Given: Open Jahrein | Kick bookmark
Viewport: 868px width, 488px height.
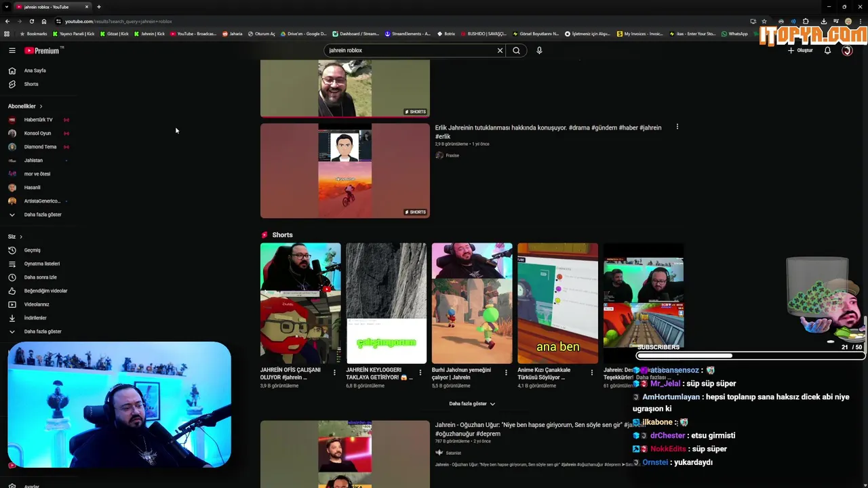Looking at the screenshot, I should coord(149,34).
